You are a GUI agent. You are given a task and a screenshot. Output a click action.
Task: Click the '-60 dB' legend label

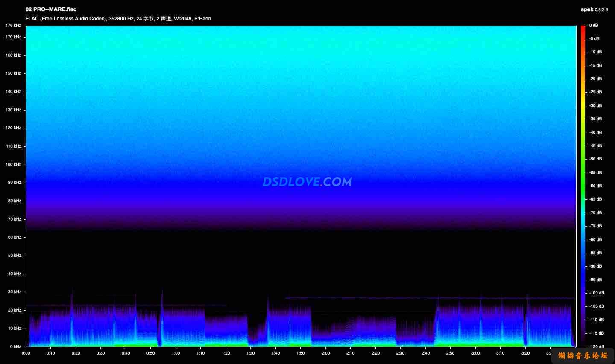click(595, 186)
